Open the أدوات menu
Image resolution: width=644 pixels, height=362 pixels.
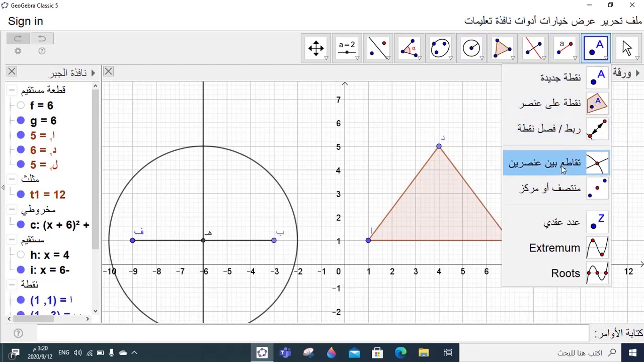click(x=526, y=21)
